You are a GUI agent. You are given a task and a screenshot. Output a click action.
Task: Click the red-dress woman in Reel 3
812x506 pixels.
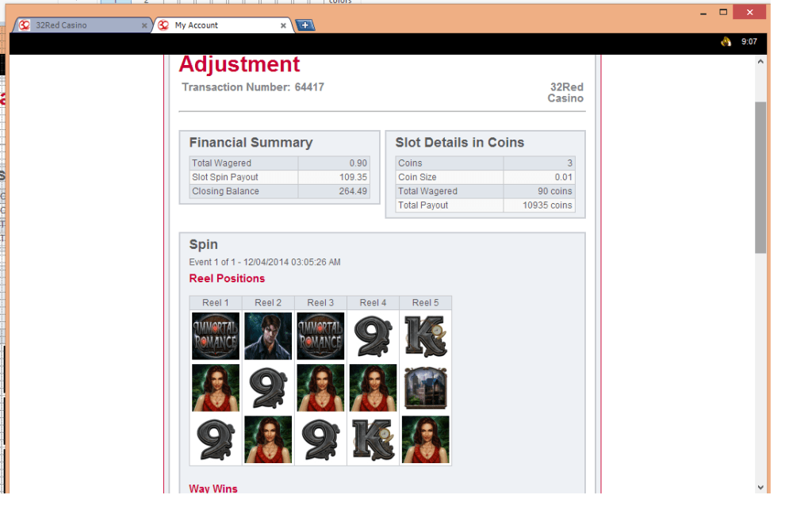click(320, 387)
